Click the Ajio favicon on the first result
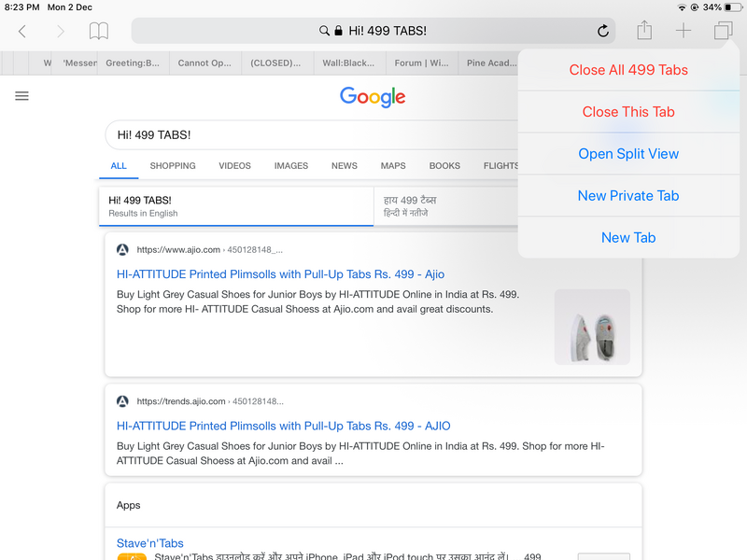 (122, 249)
